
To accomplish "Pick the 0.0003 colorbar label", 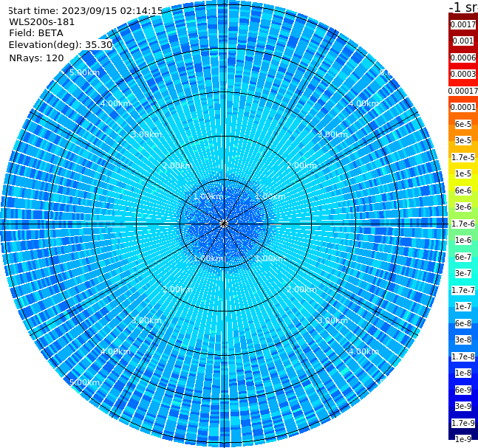I will (x=463, y=75).
